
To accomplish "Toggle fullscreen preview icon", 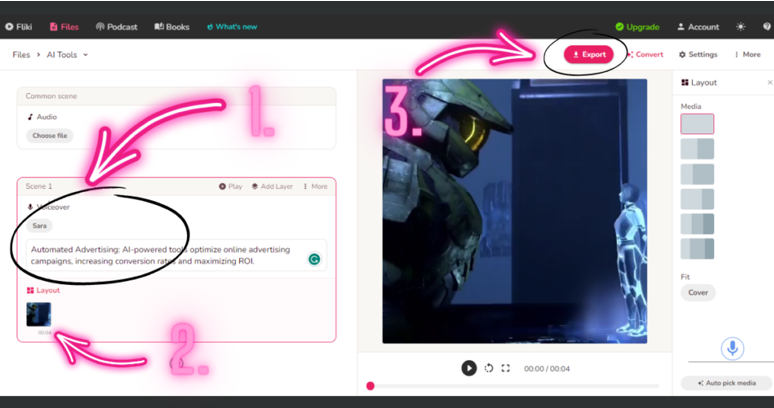I will pos(505,368).
